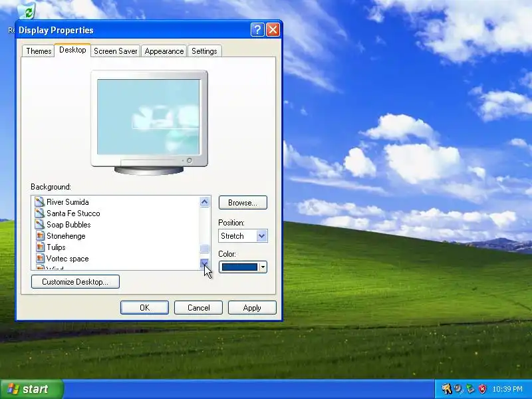Confirm with the OK button
Viewport: 532px width, 399px height.
tap(144, 308)
